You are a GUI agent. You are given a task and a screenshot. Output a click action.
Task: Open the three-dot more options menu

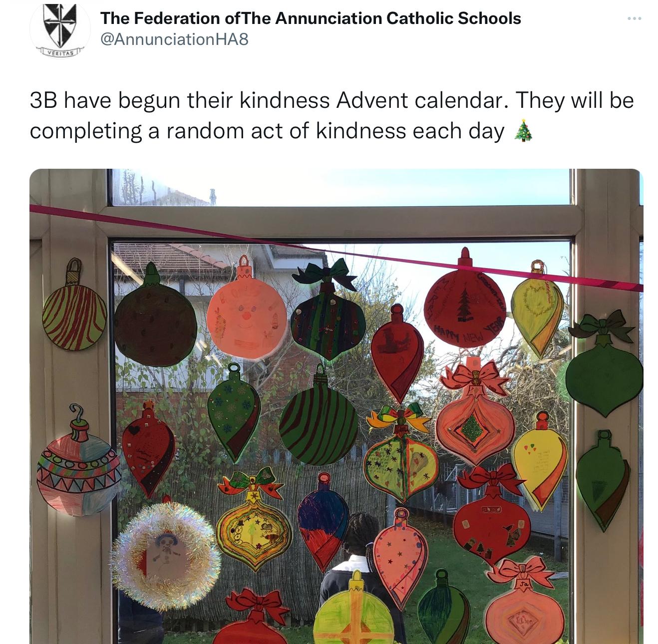click(x=634, y=18)
